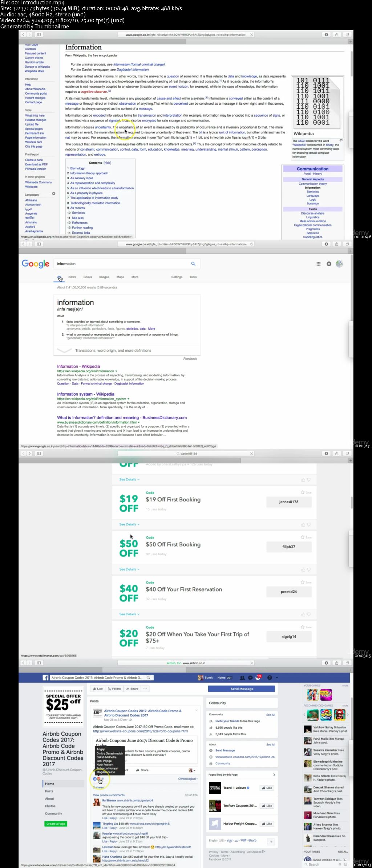Switch to the Images tab in Google results
This screenshot has height=868, width=372.
click(104, 277)
